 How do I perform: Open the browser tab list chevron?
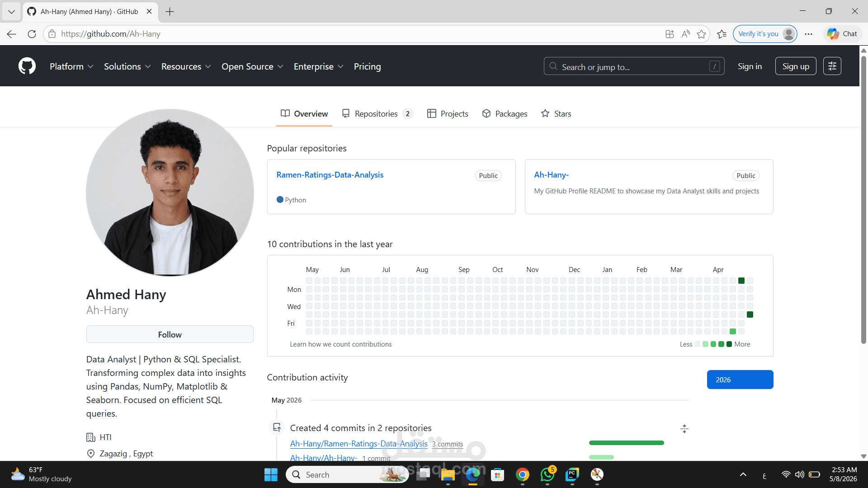pyautogui.click(x=11, y=12)
